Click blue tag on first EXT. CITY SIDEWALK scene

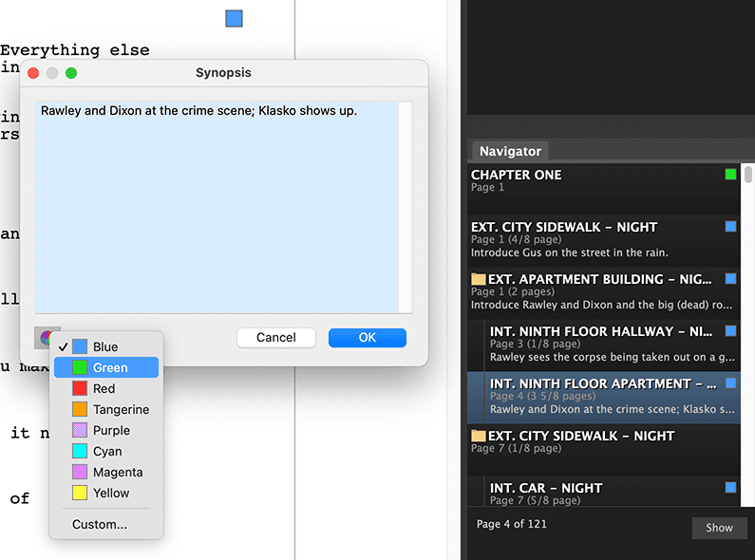point(730,226)
